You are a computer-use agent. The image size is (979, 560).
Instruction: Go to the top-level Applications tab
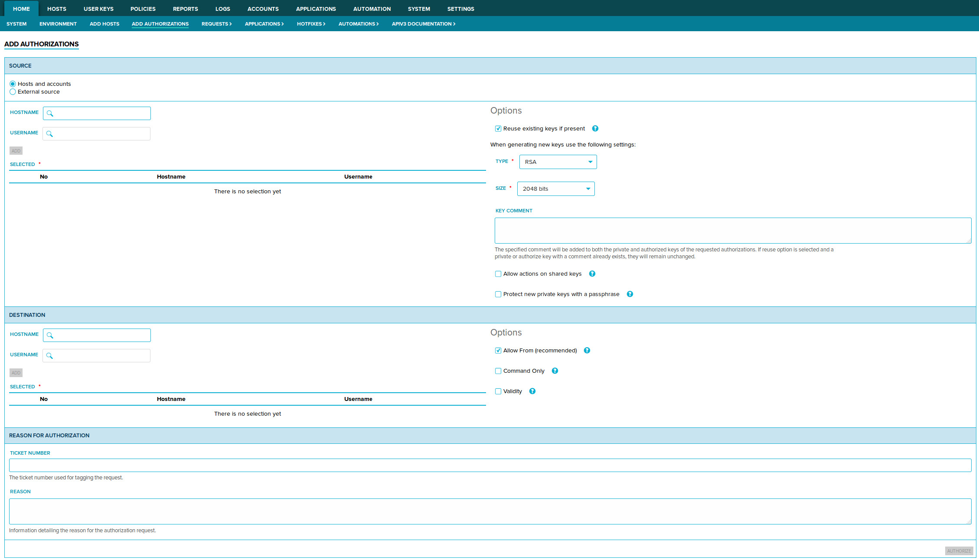pyautogui.click(x=316, y=9)
